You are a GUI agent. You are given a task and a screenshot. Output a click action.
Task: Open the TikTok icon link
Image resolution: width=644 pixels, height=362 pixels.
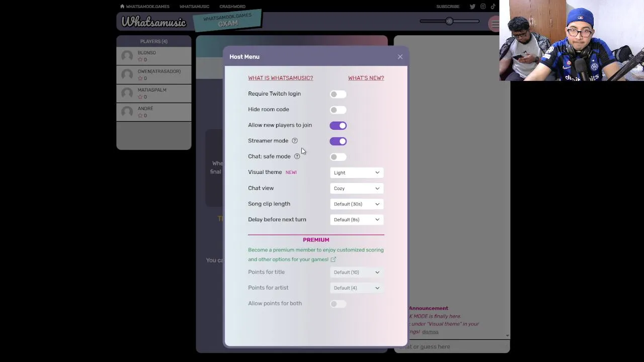click(x=493, y=7)
